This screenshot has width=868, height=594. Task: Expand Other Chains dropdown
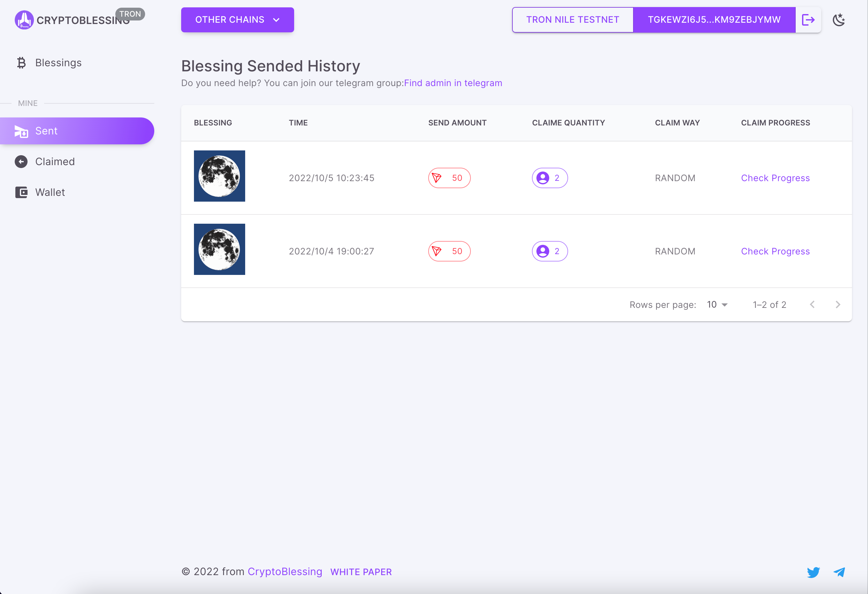(x=237, y=20)
